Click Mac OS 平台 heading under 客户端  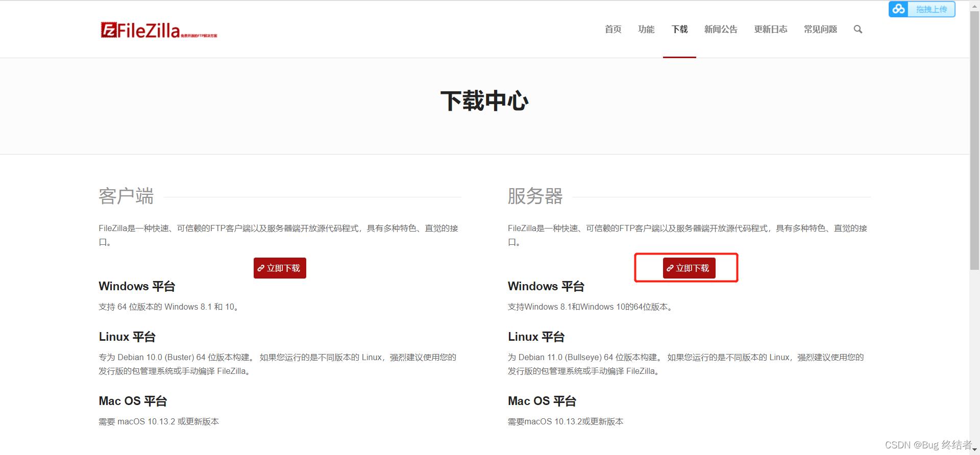(133, 401)
